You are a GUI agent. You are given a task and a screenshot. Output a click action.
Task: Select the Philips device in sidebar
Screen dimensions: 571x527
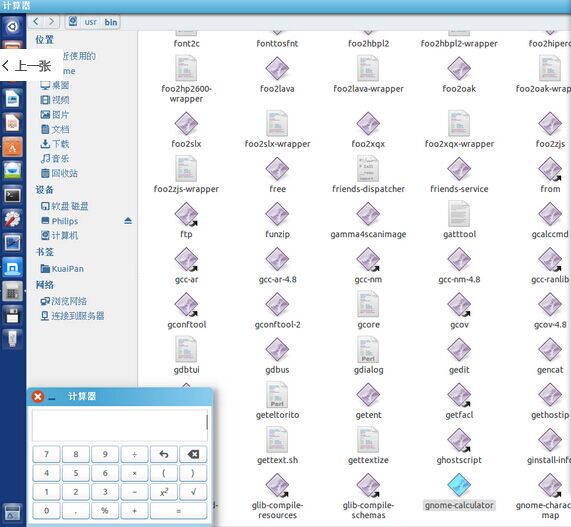point(60,221)
